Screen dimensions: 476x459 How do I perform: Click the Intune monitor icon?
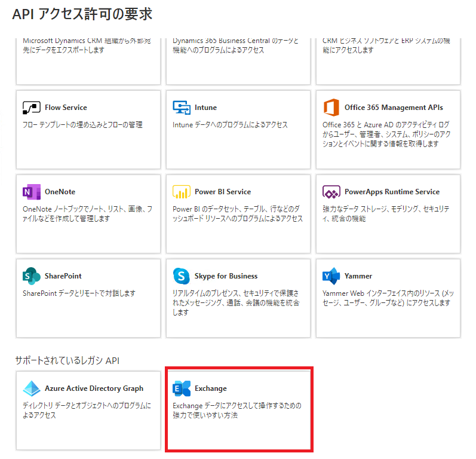click(182, 108)
